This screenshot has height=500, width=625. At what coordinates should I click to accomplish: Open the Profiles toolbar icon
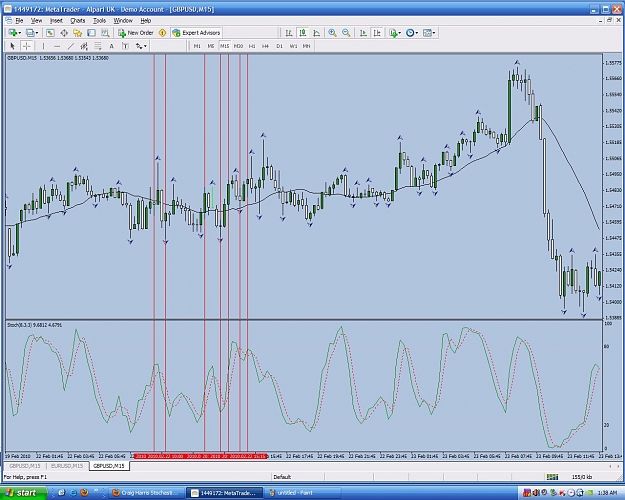(x=30, y=33)
